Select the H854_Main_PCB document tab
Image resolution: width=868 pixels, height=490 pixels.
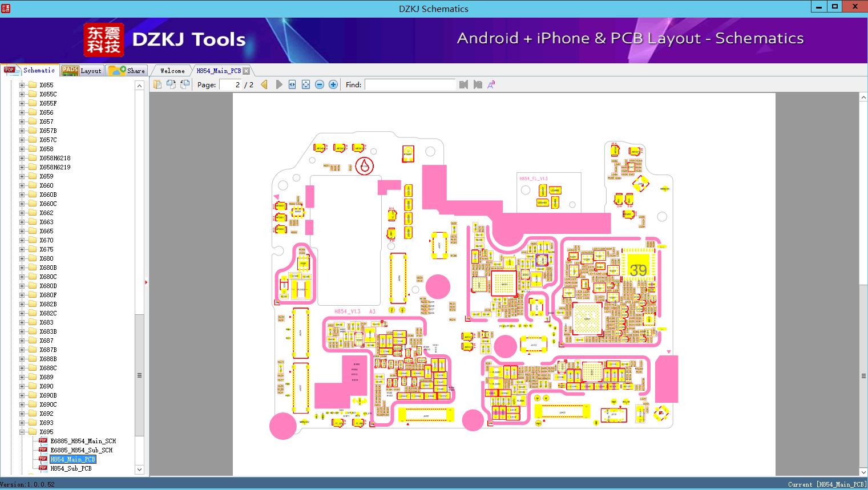pyautogui.click(x=219, y=71)
